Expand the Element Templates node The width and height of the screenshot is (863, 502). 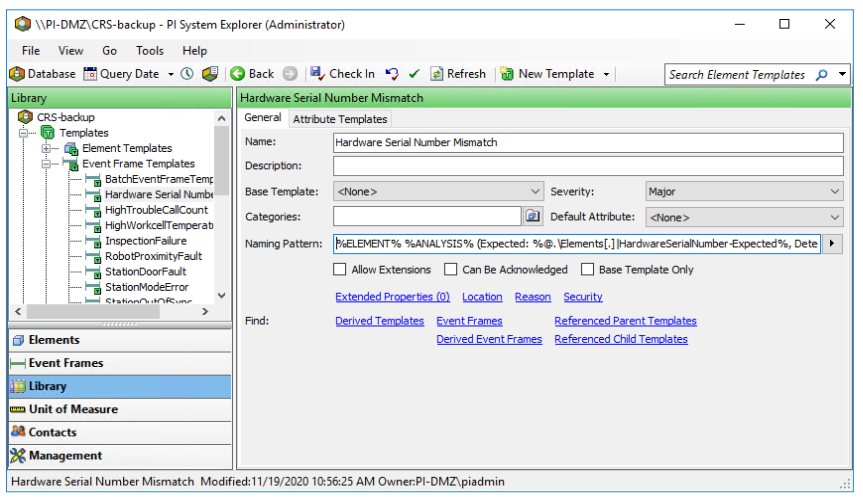pos(46,148)
